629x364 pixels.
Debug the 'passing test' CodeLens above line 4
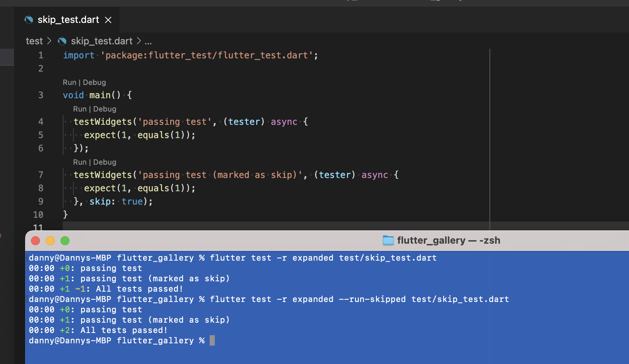pos(105,109)
